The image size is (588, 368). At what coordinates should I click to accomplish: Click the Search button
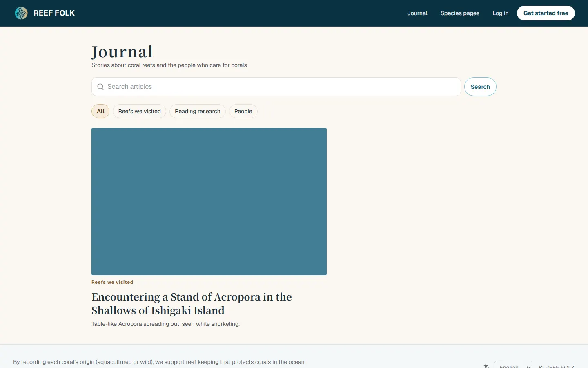point(480,87)
